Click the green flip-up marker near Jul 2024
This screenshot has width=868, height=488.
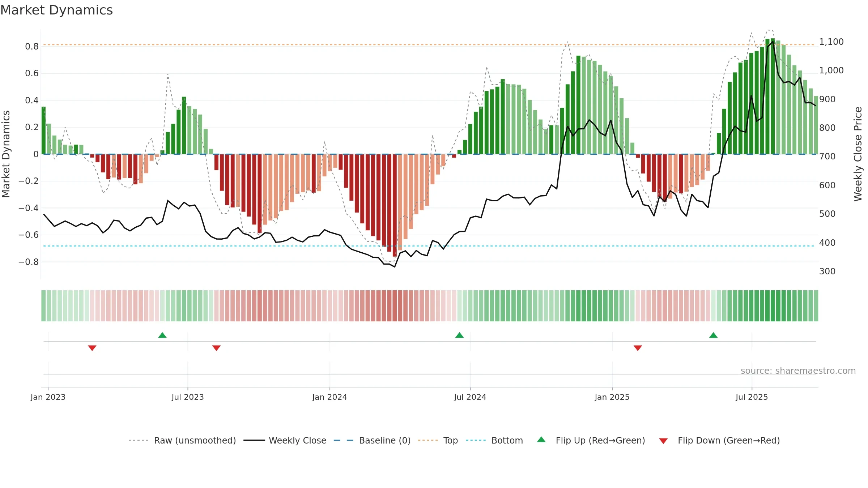(459, 335)
